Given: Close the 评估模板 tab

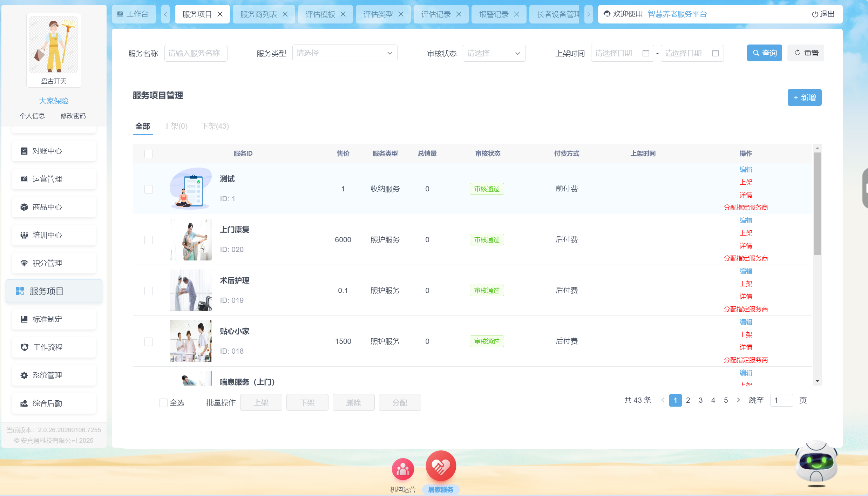Looking at the screenshot, I should tap(343, 14).
